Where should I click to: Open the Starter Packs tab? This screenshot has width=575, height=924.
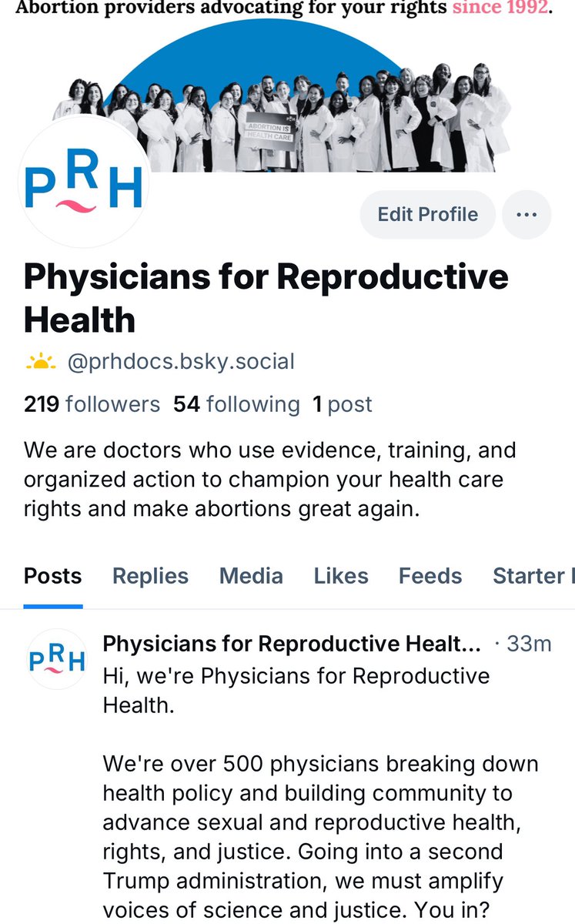(533, 576)
